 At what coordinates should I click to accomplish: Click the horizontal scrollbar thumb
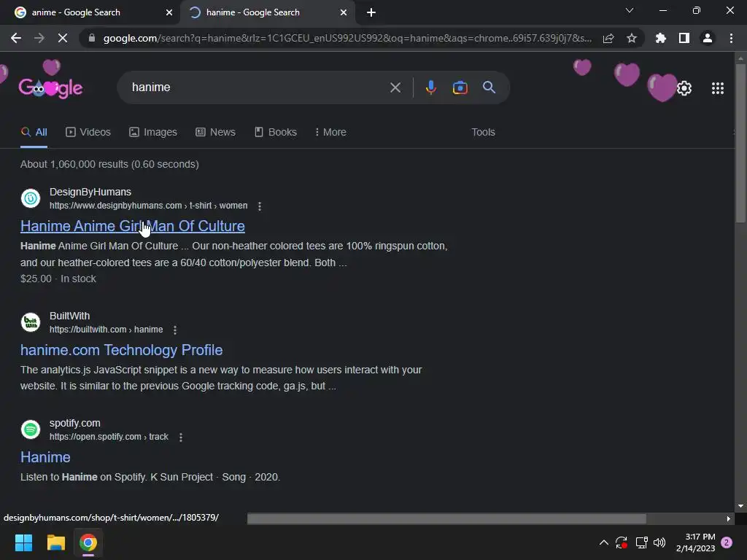tap(447, 518)
